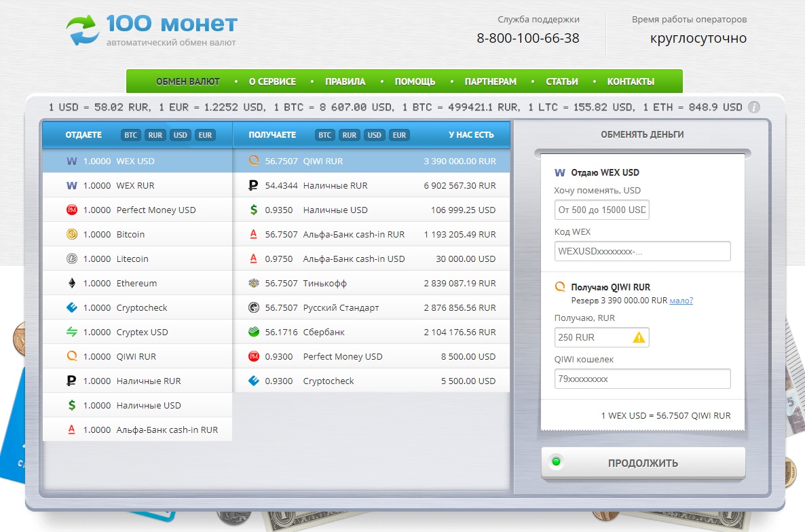Choose the Ethereum diamond icon row
805x532 pixels.
tap(72, 283)
